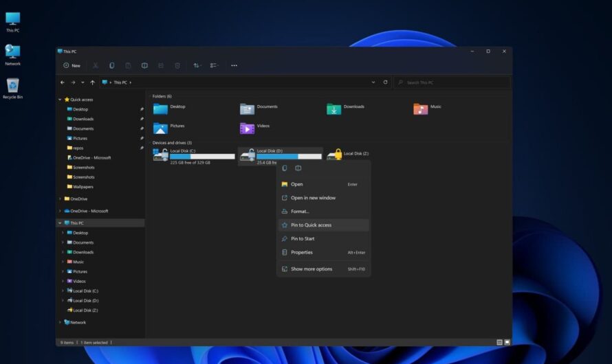This screenshot has width=612, height=364.
Task: Collapse the This PC sidebar node
Action: pos(60,223)
